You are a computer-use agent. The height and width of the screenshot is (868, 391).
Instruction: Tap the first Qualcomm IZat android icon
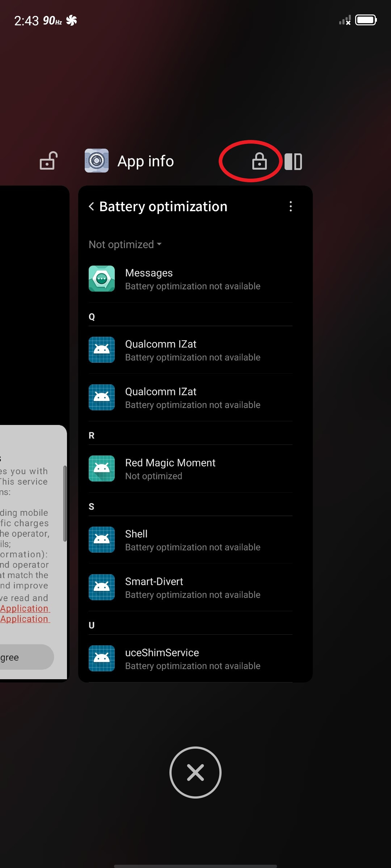tap(102, 350)
